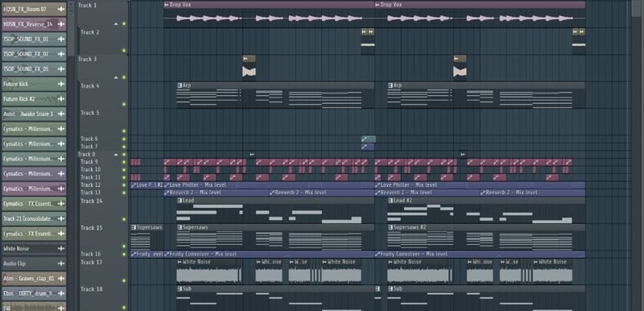Screen dimensions: 644x311
Task: Click the plus icon on Abm - Graves_clap_01
Action: pyautogui.click(x=61, y=279)
